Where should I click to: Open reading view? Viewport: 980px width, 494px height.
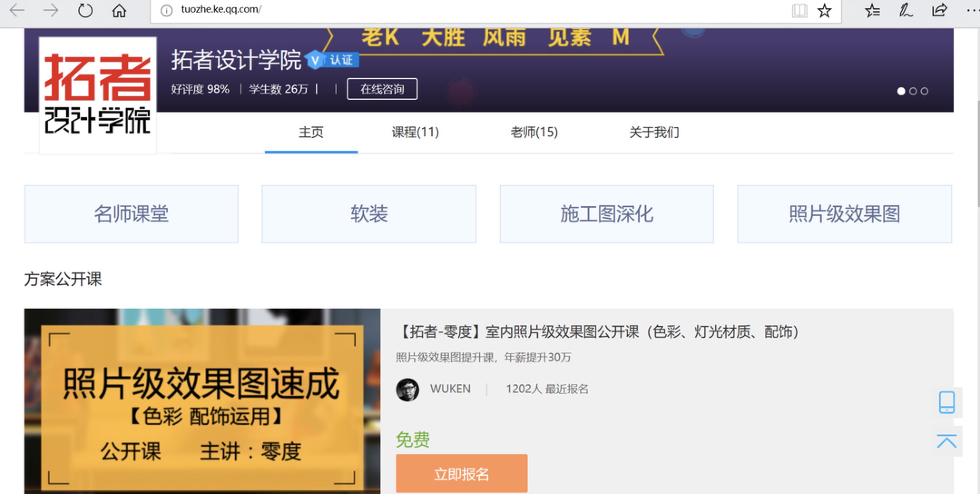[799, 10]
